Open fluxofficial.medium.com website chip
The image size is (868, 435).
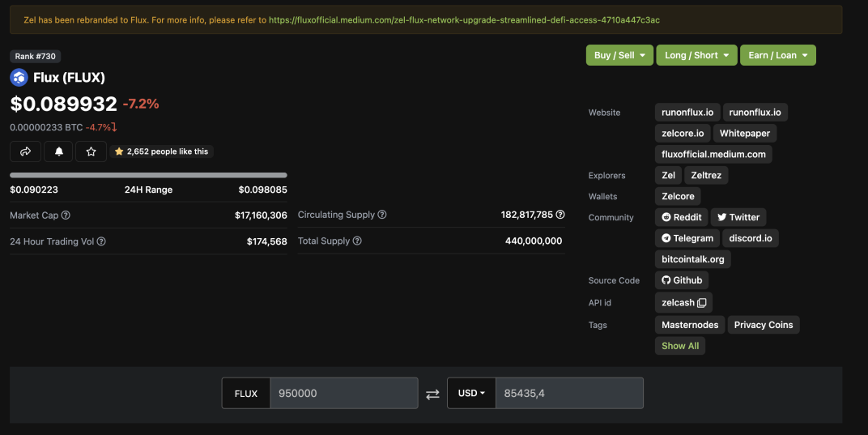(713, 154)
